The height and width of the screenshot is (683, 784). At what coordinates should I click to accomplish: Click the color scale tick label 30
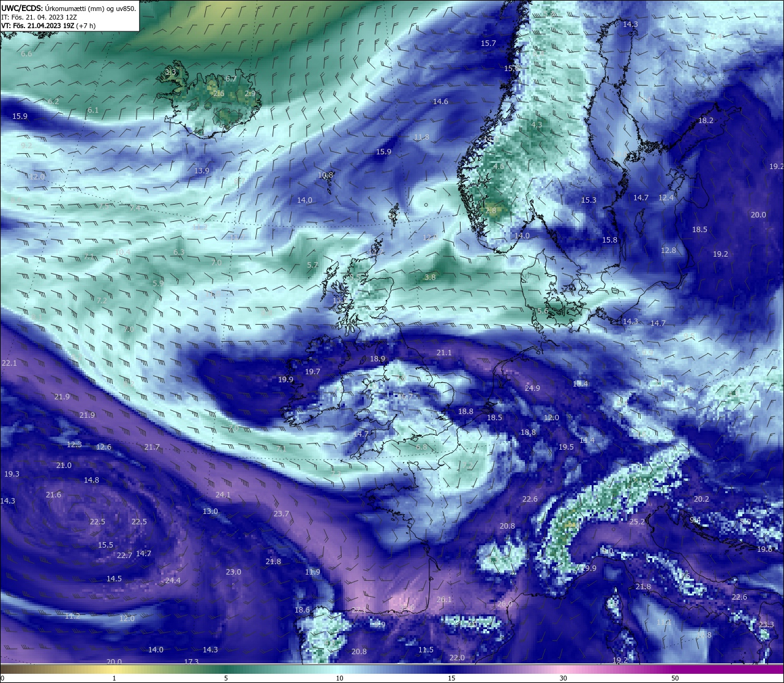point(563,678)
